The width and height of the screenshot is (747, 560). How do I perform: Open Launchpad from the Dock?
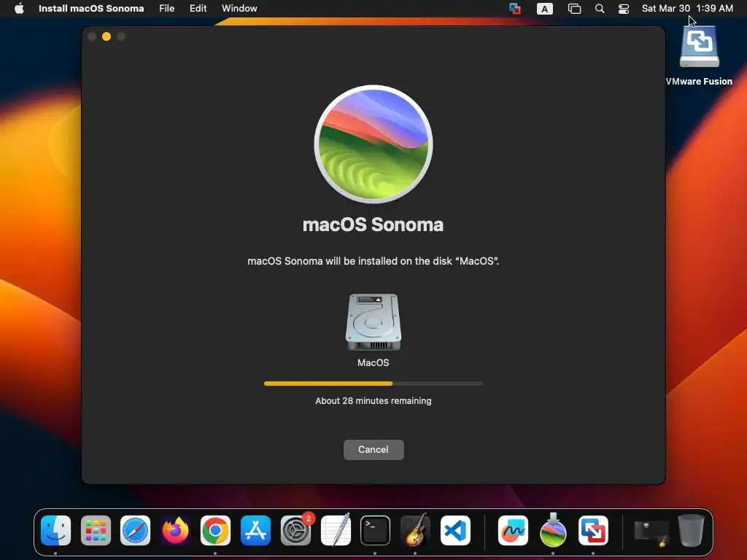pos(96,530)
